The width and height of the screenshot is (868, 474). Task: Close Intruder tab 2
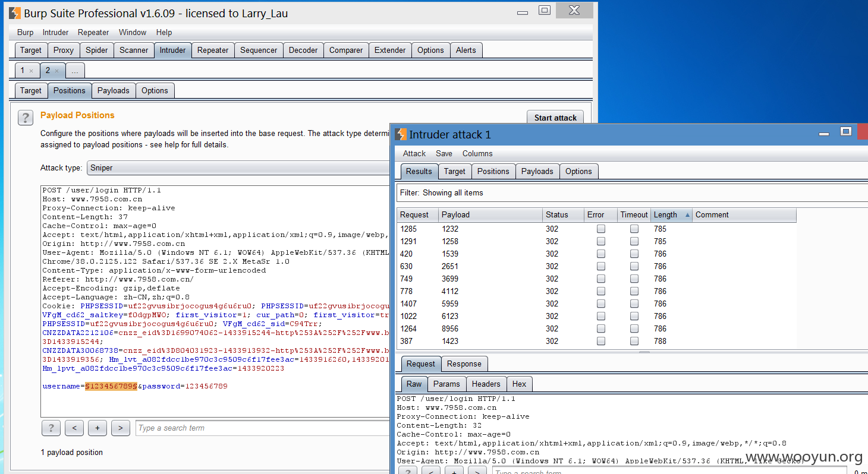click(x=57, y=71)
